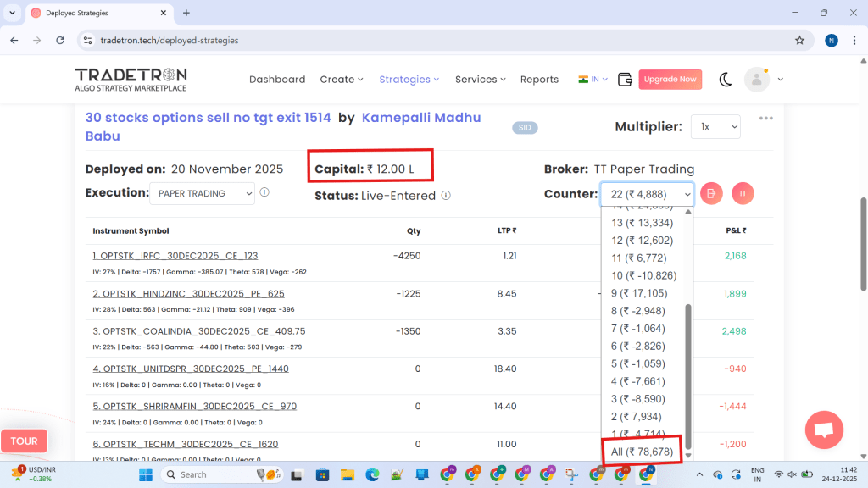The image size is (868, 488).
Task: Click the Upgrade Now button
Action: pyautogui.click(x=670, y=80)
